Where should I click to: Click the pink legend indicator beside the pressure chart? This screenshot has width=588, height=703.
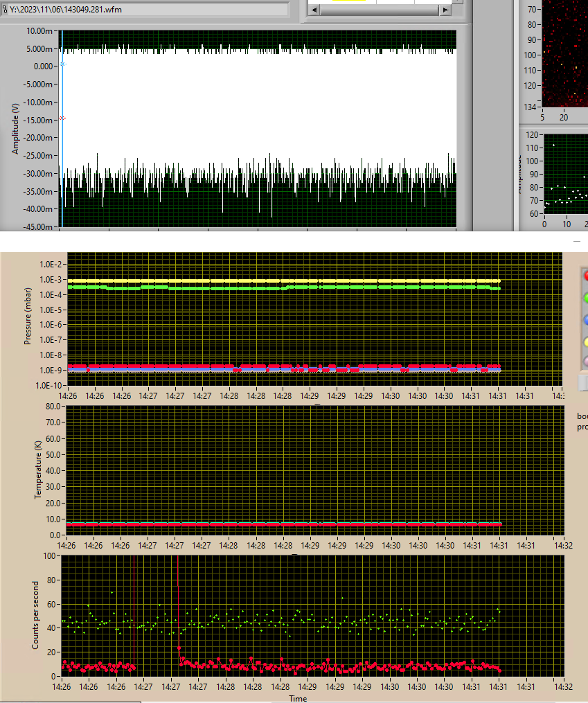(585, 362)
